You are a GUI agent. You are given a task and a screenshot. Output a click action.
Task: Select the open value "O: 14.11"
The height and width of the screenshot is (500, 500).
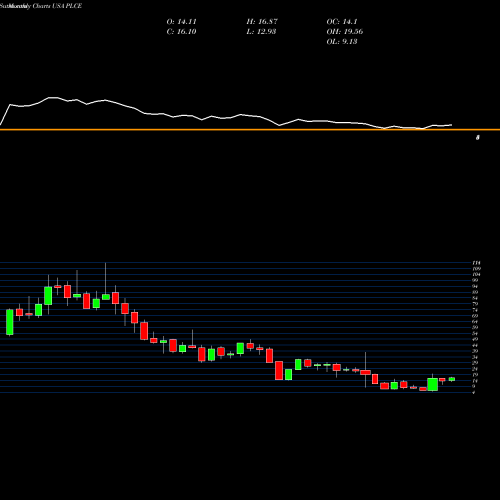click(x=182, y=22)
